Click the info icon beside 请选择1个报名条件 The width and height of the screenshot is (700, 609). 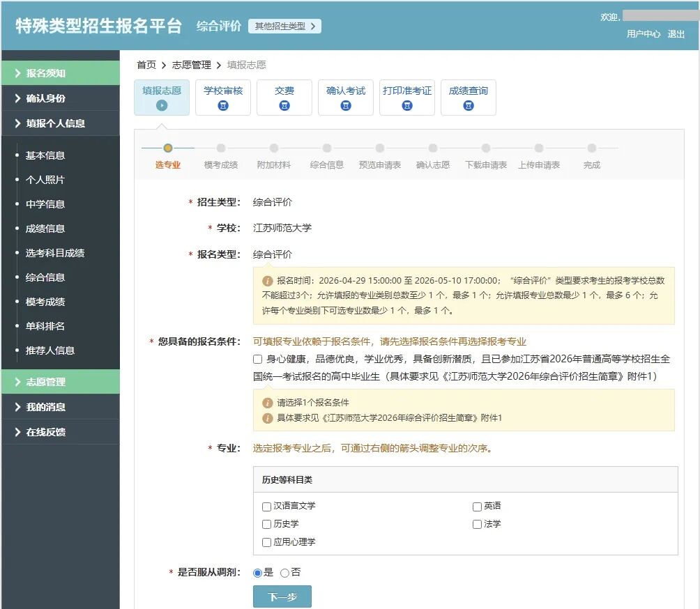pyautogui.click(x=268, y=403)
